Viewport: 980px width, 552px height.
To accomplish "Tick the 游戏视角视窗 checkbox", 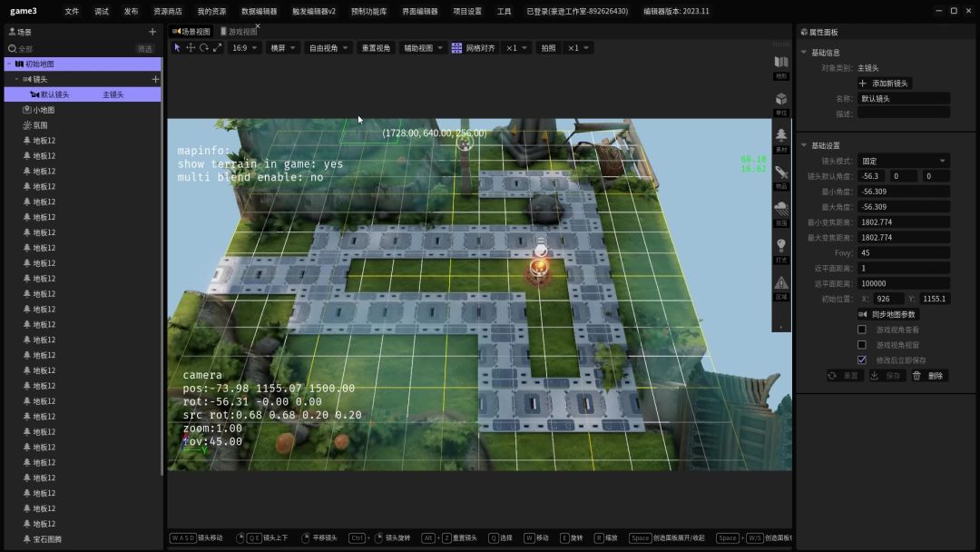I will [x=862, y=345].
